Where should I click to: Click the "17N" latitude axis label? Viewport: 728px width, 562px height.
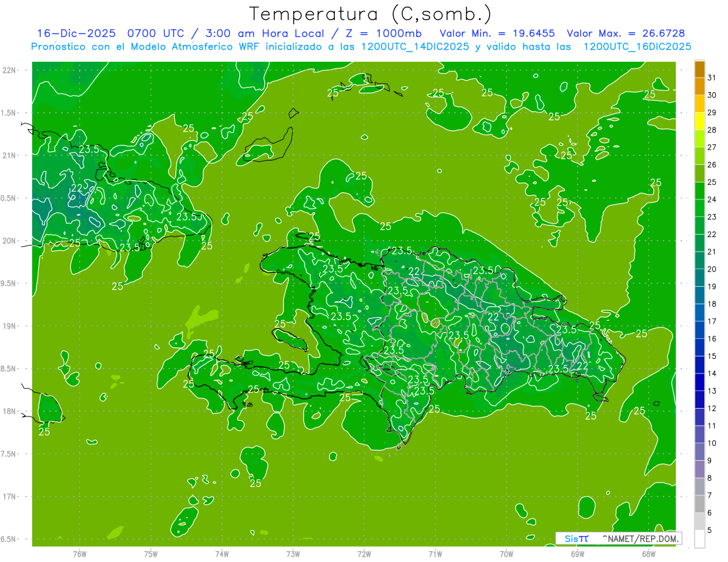pos(10,497)
